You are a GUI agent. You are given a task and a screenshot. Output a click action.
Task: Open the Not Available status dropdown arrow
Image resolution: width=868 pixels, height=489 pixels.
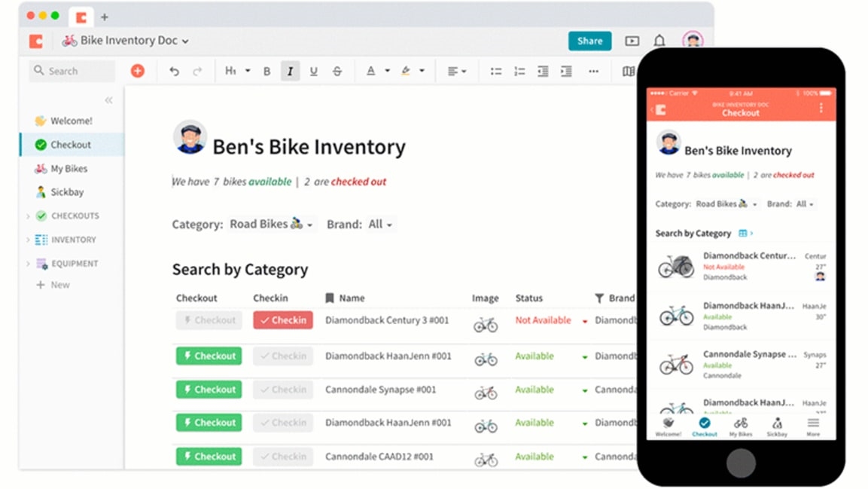[x=585, y=321]
